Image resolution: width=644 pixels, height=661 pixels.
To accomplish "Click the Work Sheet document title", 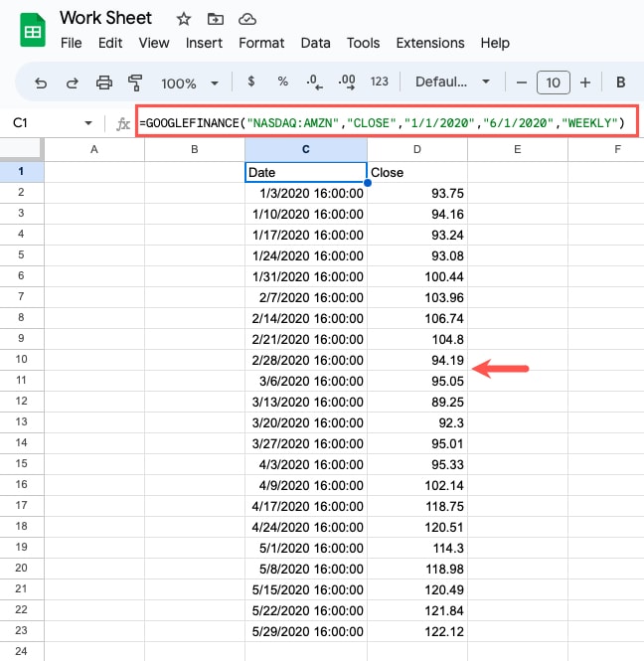I will pyautogui.click(x=105, y=18).
